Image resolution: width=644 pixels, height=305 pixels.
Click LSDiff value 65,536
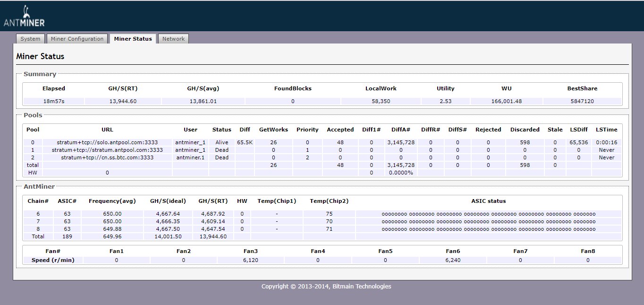click(578, 142)
